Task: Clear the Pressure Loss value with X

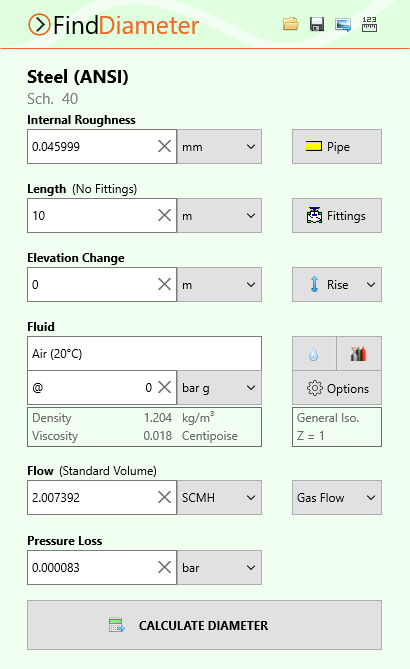Action: (x=164, y=567)
